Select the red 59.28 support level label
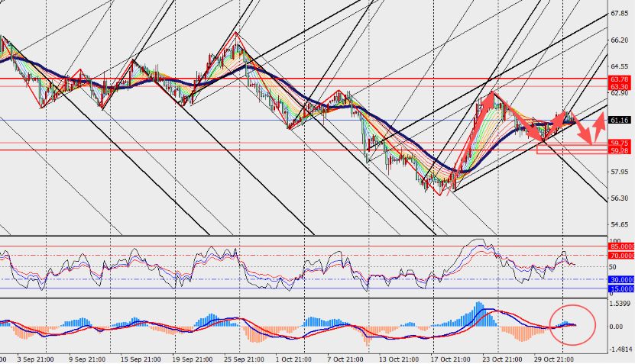This screenshot has width=635, height=364. pyautogui.click(x=618, y=151)
